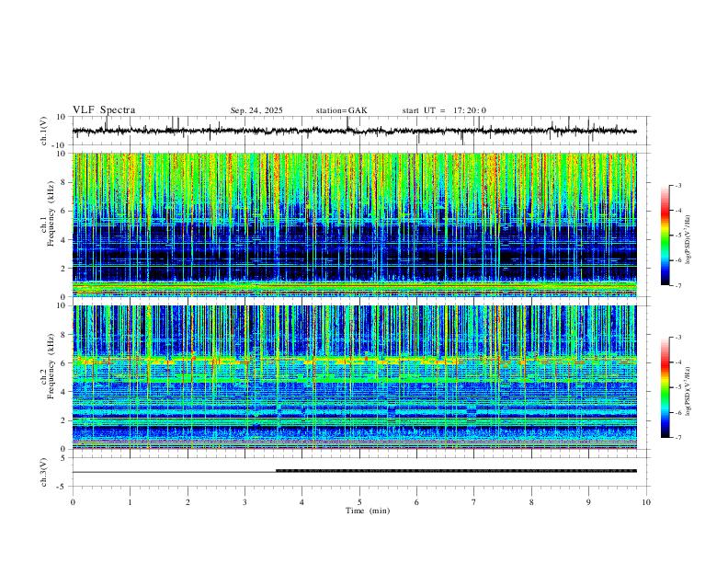The width and height of the screenshot is (728, 563).
Task: Click the time axis tick label '9'
Action: click(x=588, y=502)
